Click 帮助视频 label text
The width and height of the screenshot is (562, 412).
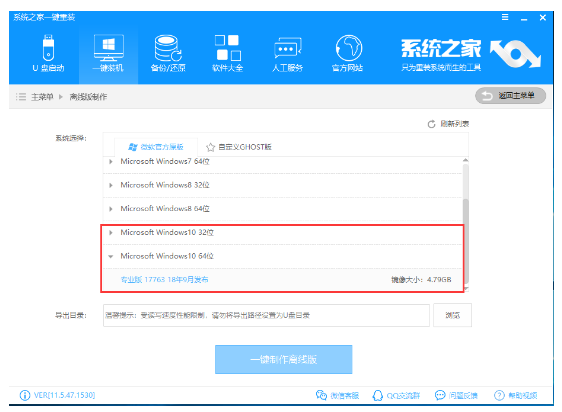(x=523, y=396)
